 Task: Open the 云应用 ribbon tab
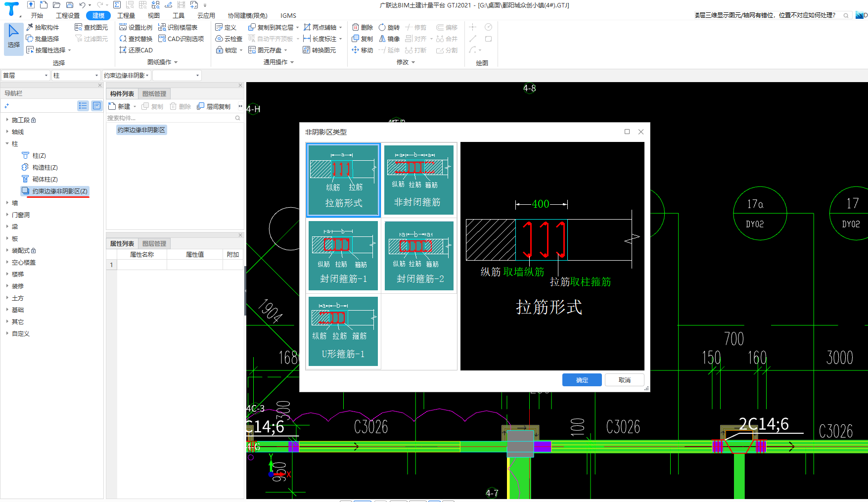(x=206, y=15)
